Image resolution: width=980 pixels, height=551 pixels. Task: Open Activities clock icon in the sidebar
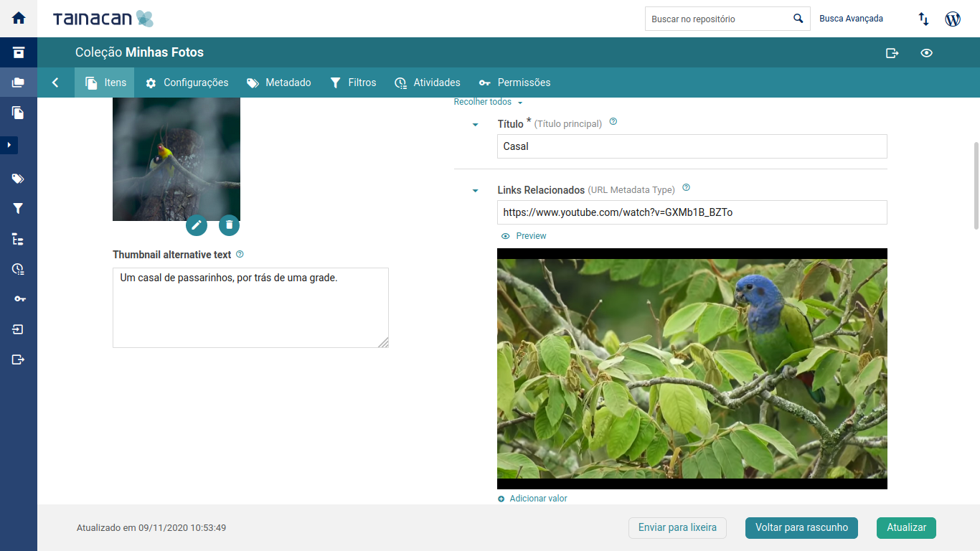(19, 269)
